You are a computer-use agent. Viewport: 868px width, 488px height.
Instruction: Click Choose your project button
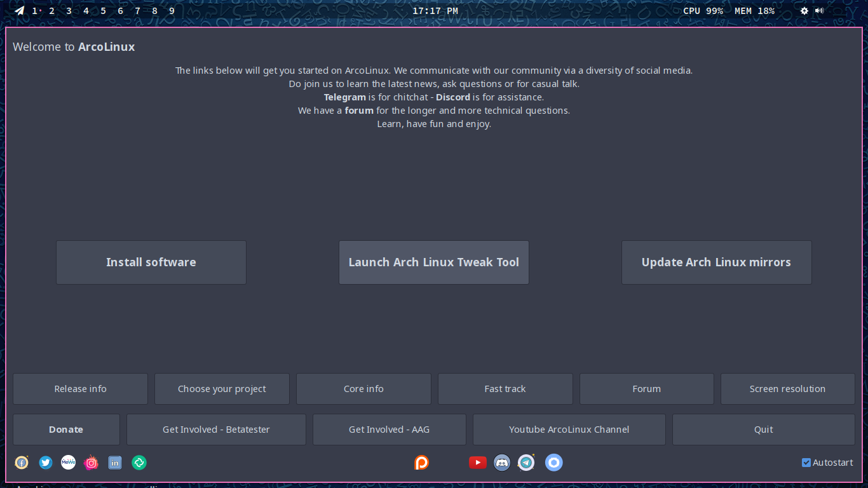(x=222, y=389)
